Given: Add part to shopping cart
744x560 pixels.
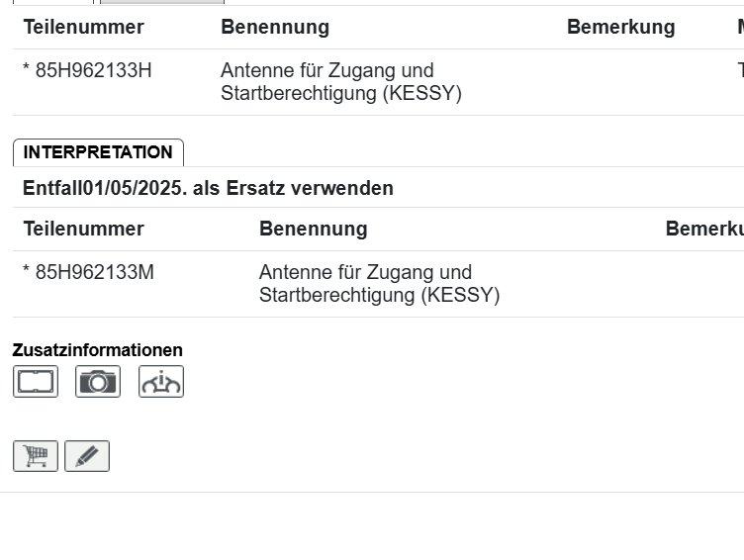Looking at the screenshot, I should [x=36, y=456].
